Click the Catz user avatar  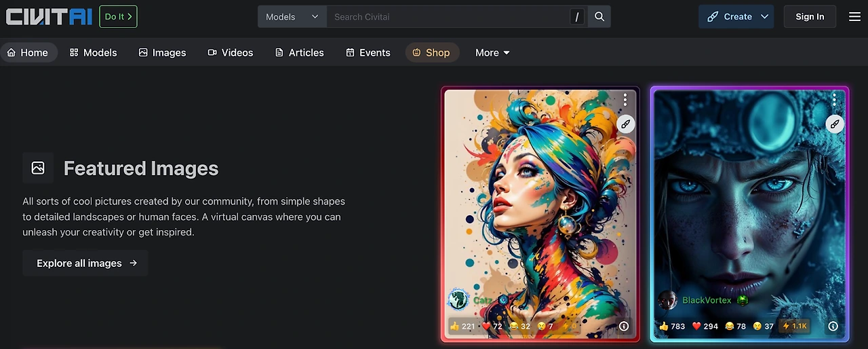click(x=458, y=299)
